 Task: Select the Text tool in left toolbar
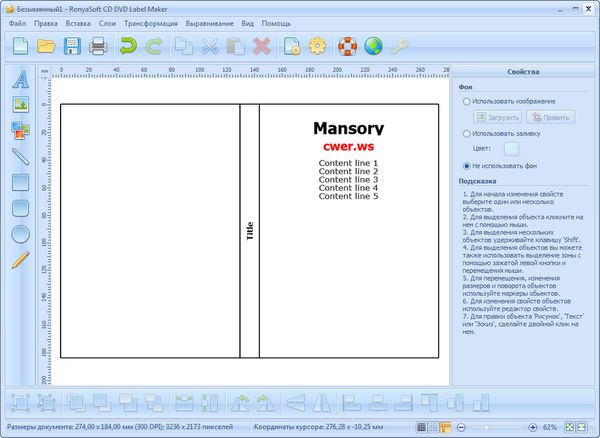click(x=19, y=79)
